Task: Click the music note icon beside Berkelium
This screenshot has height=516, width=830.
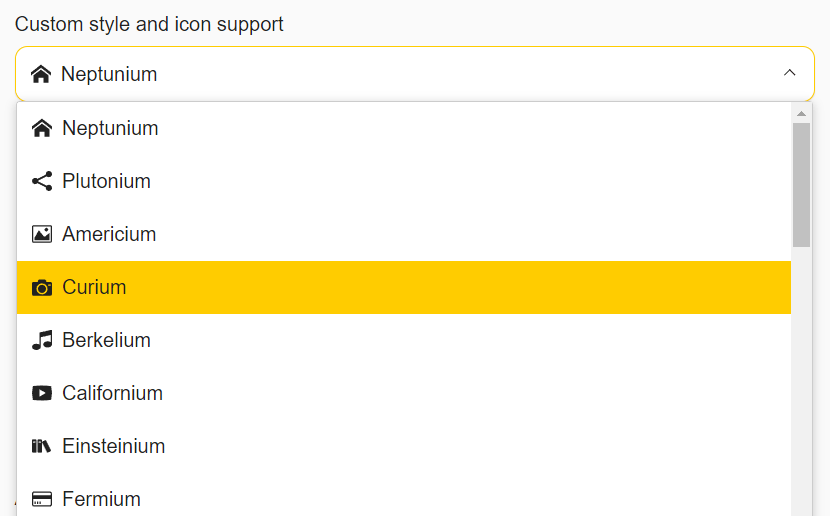Action: [42, 340]
